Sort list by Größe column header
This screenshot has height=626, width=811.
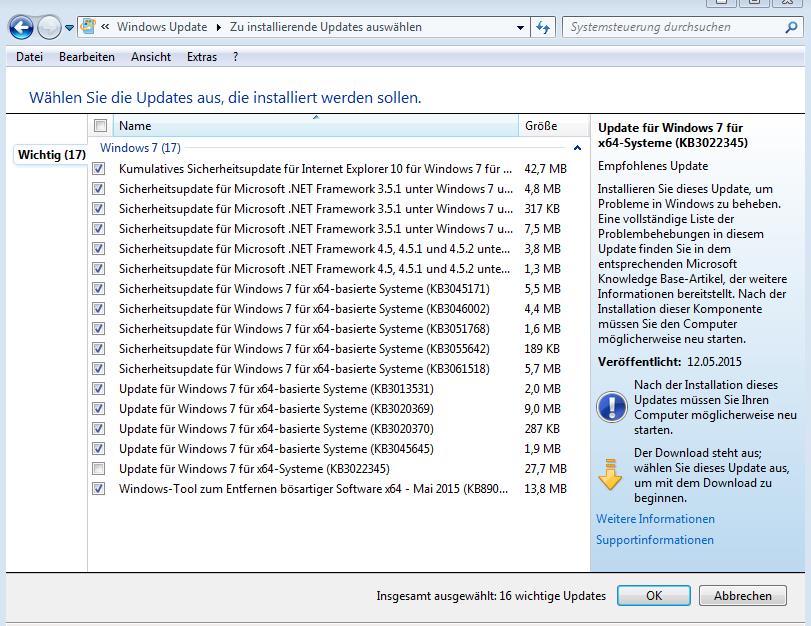pos(553,126)
